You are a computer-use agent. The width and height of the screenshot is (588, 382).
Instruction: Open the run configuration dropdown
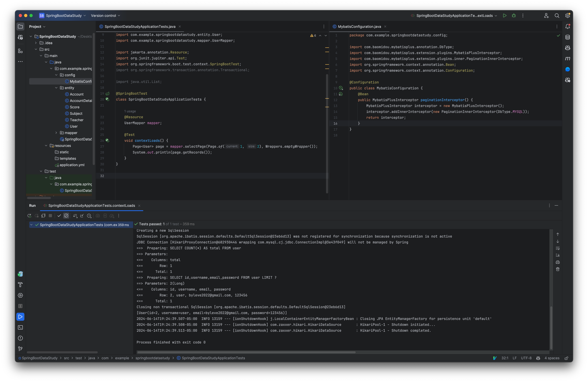click(455, 16)
